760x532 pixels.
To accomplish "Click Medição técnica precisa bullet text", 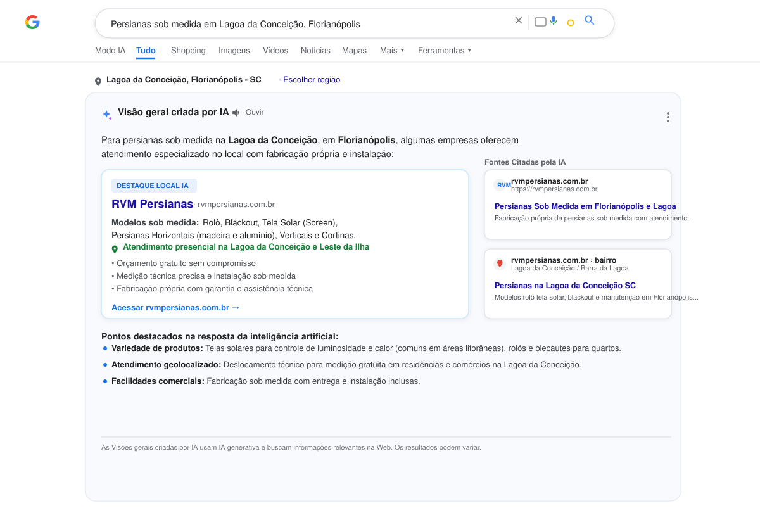I will click(203, 276).
